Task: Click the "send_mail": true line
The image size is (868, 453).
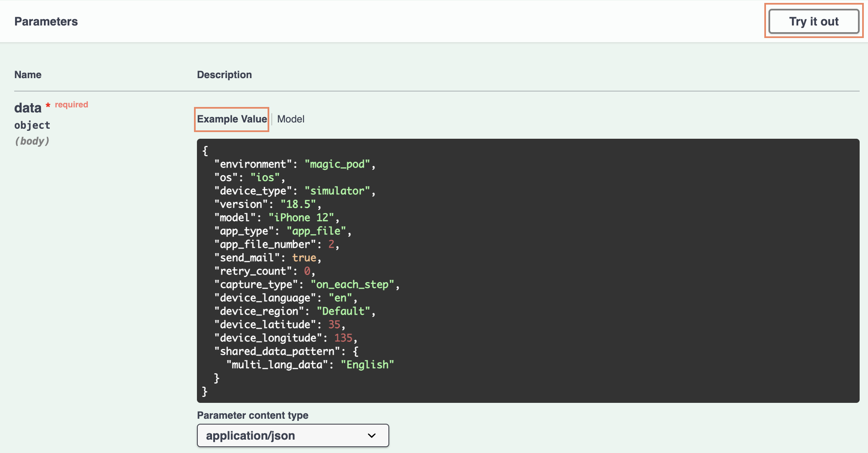Action: pyautogui.click(x=268, y=258)
